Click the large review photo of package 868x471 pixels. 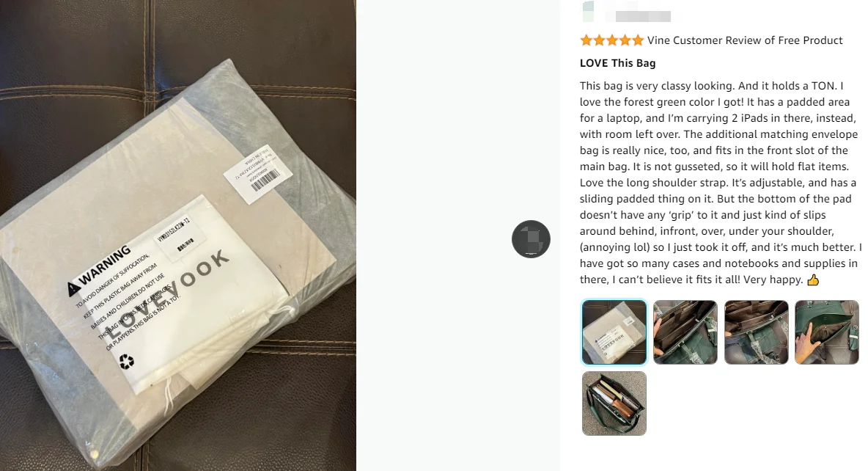point(177,235)
